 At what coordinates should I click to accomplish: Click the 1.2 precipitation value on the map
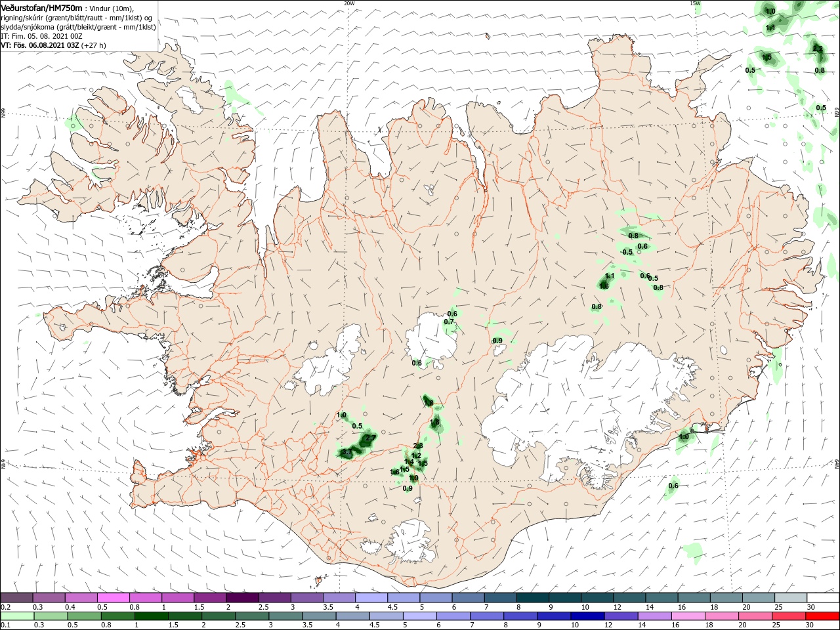(416, 455)
